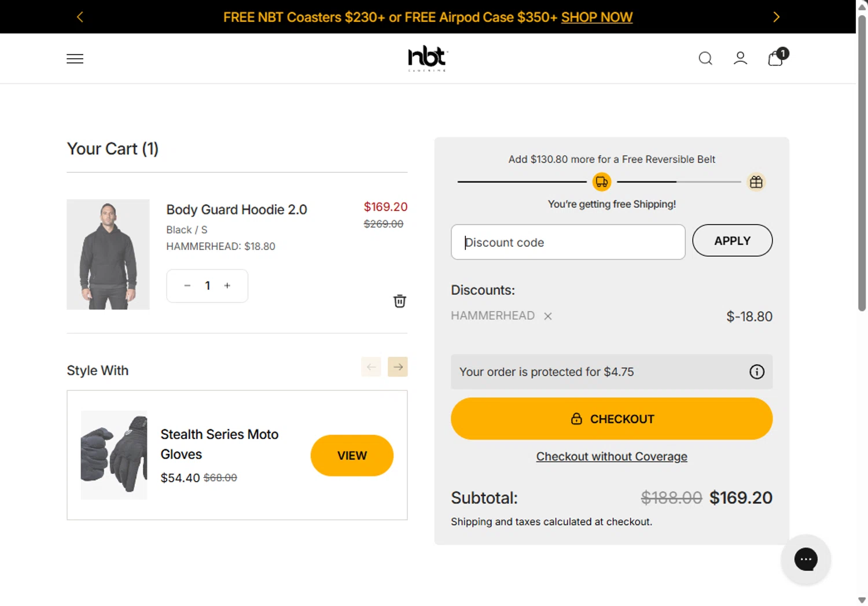
Task: Open the shopping bag cart icon
Action: 777,57
